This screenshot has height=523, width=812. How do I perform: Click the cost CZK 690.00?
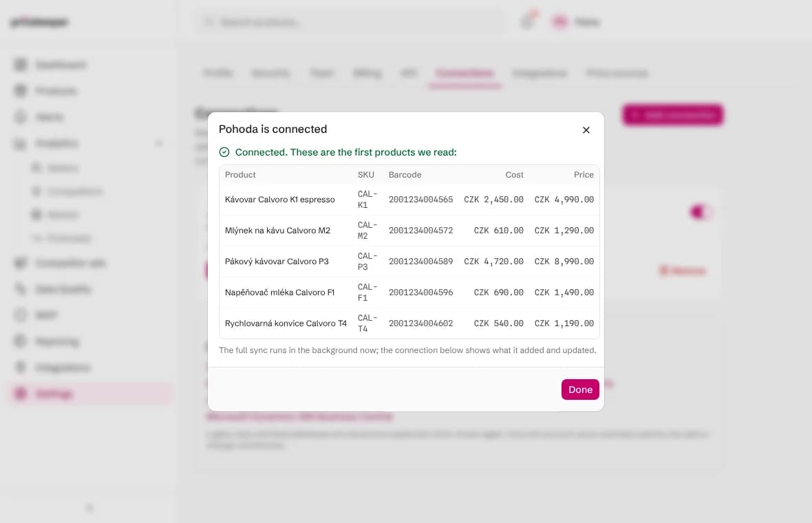499,292
